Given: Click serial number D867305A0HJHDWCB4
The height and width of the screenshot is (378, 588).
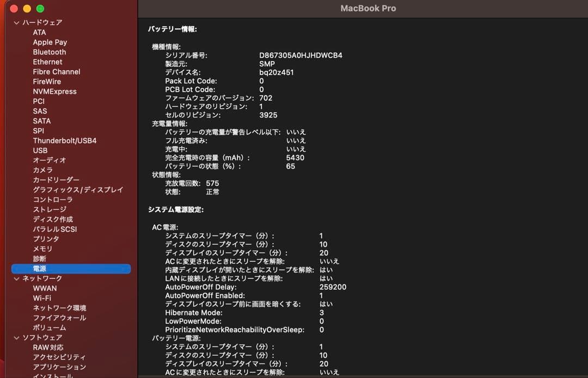Looking at the screenshot, I should [301, 55].
